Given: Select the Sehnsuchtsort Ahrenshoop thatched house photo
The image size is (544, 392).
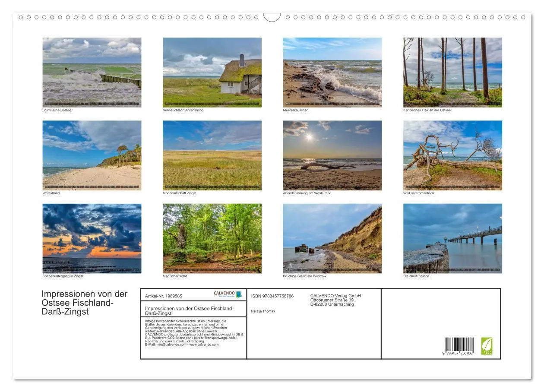Looking at the screenshot, I should 212,72.
